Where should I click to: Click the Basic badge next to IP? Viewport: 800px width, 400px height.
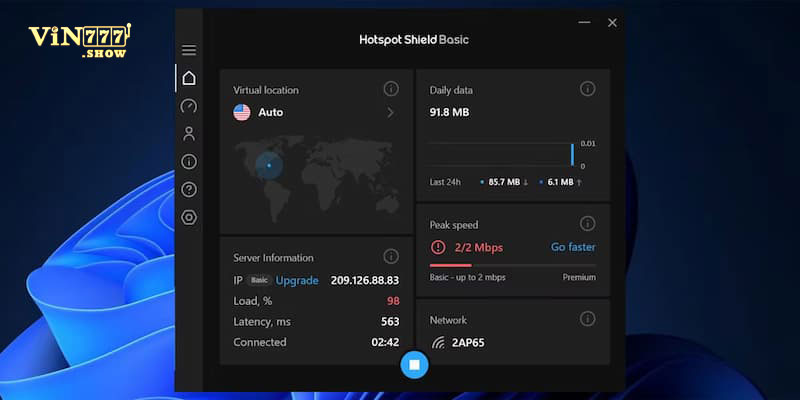click(x=259, y=280)
